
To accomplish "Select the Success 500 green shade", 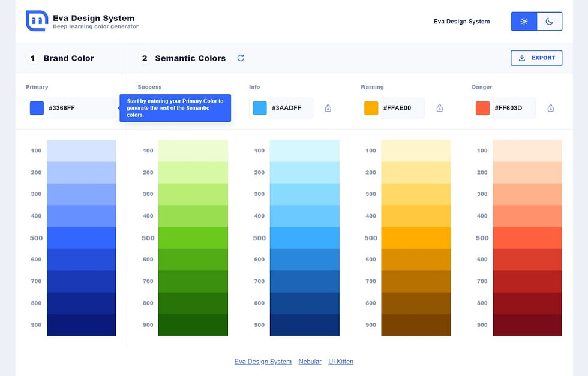I will [x=193, y=237].
